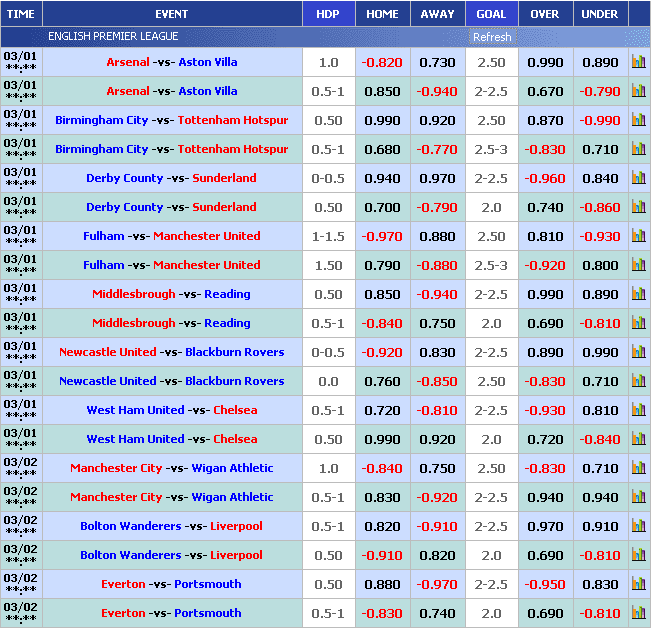Pick away odds -0.770 for Birmingham vs Tottenham
Screen dimensions: 651x628
[x=437, y=149]
